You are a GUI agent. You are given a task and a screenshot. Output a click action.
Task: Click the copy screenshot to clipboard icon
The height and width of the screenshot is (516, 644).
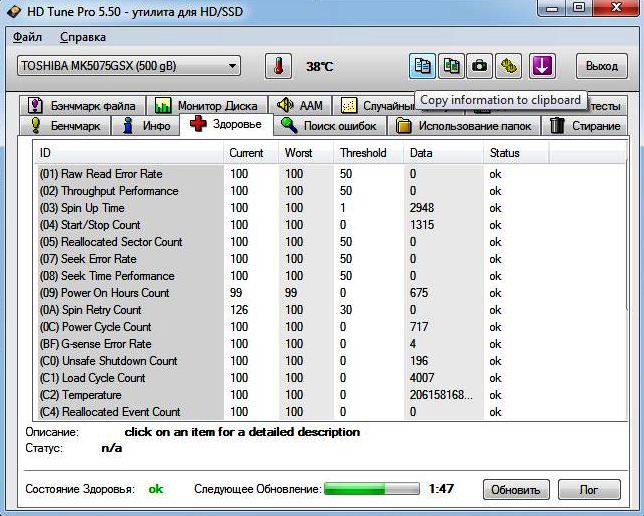(451, 66)
